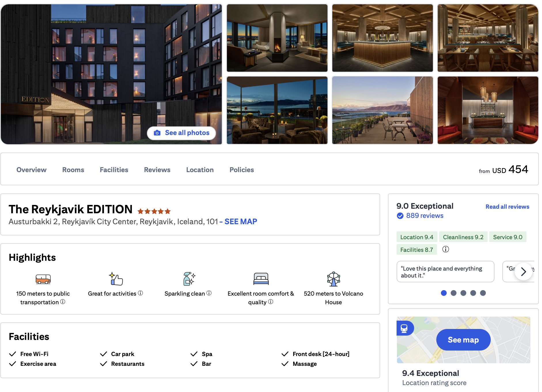Open the Policies tab
Viewport: 542px width, 392px height.
pos(241,170)
